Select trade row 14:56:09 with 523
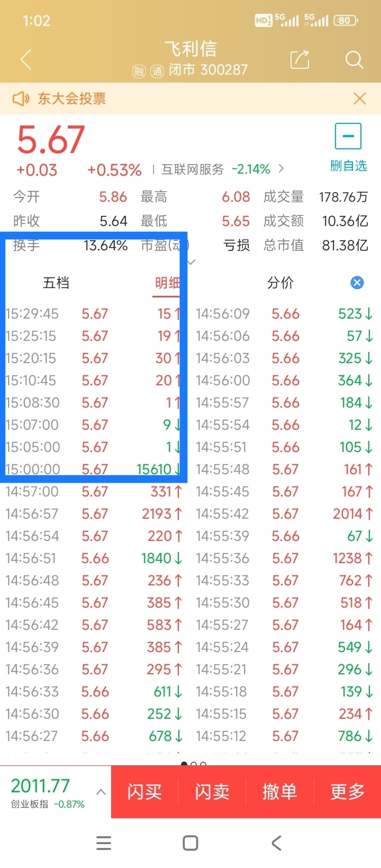Image resolution: width=381 pixels, height=868 pixels. 285,313
